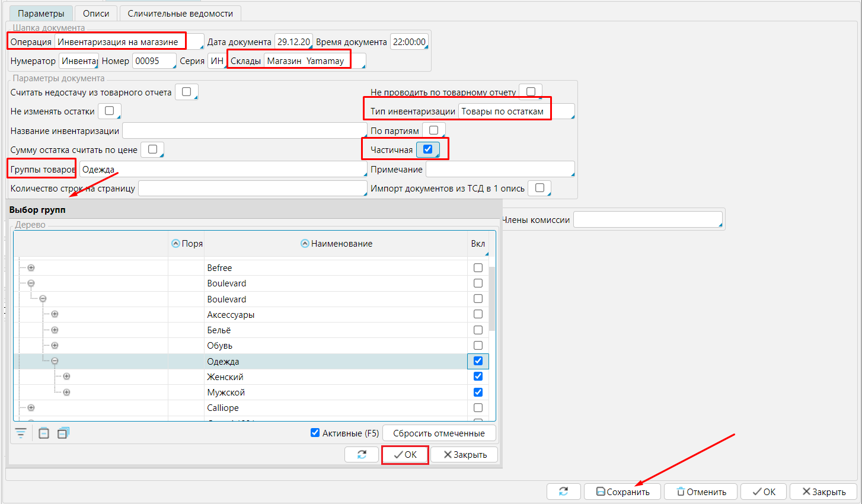Uncheck the Частичная checkbox

427,149
